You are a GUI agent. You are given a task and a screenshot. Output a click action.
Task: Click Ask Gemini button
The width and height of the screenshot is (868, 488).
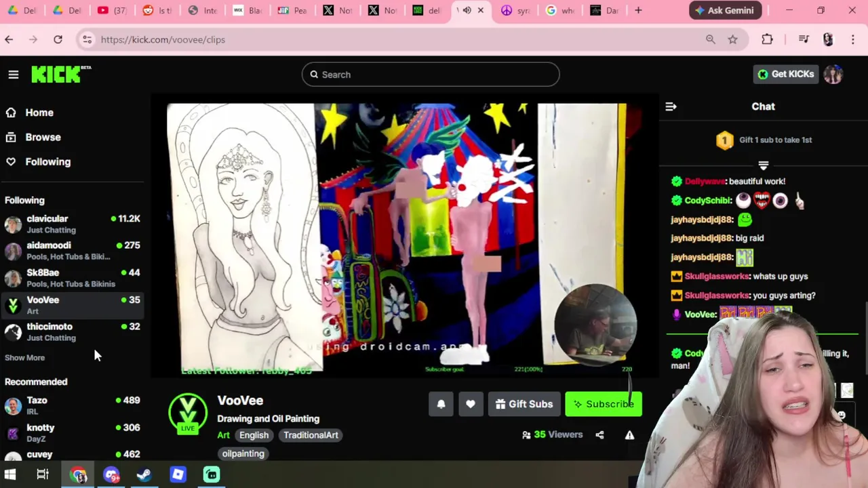[x=726, y=10]
